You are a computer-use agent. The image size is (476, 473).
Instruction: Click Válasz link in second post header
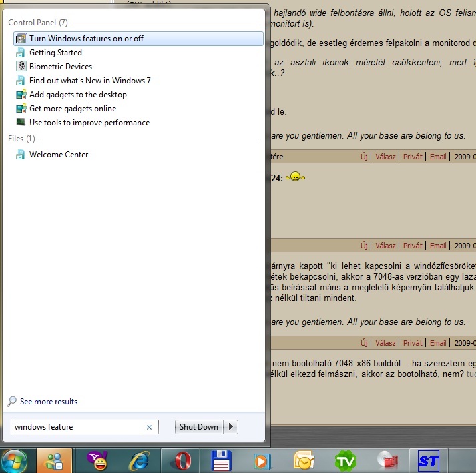(x=385, y=246)
